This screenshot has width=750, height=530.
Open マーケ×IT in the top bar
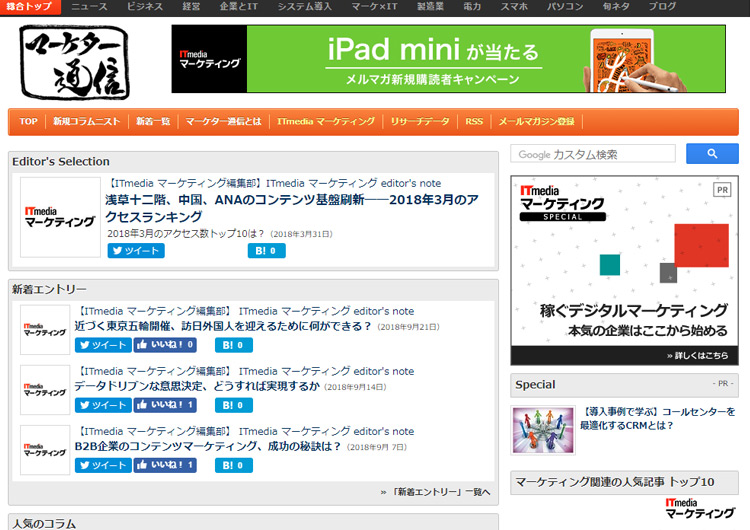(x=374, y=7)
